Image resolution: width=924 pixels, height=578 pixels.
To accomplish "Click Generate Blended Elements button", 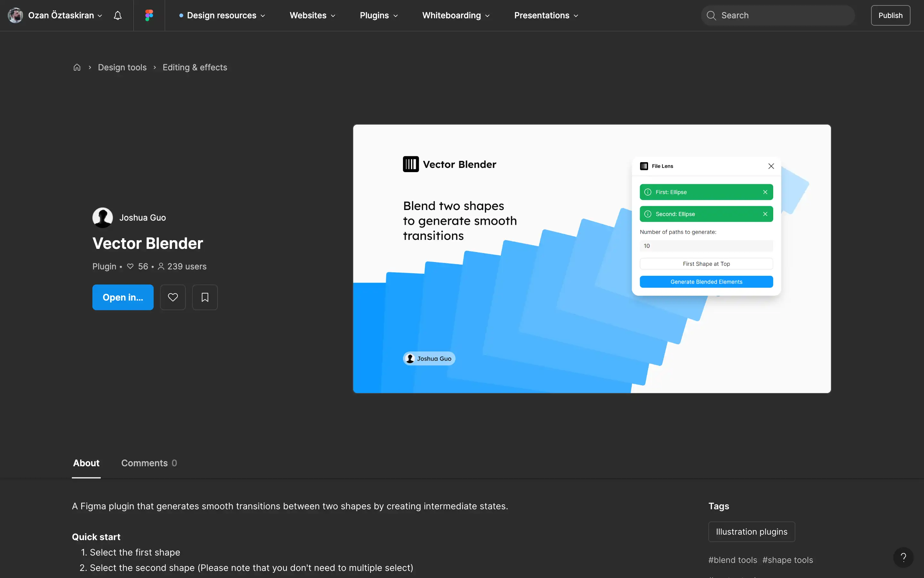I will tap(706, 282).
